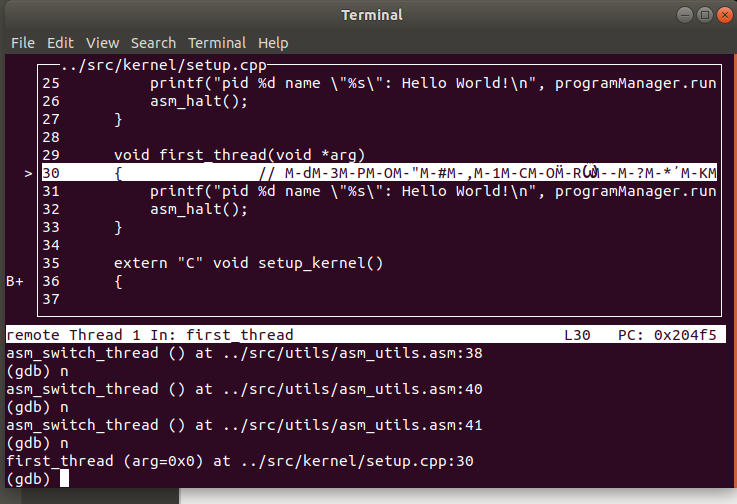This screenshot has width=737, height=504.
Task: Click line 26 asm_halt() in source view
Action: [x=199, y=101]
